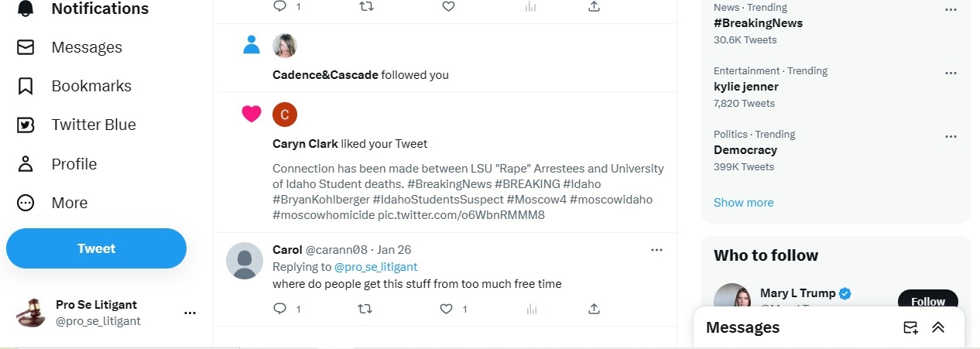Viewport: 980px width, 349px height.
Task: Compose a new message icon
Action: tap(910, 327)
